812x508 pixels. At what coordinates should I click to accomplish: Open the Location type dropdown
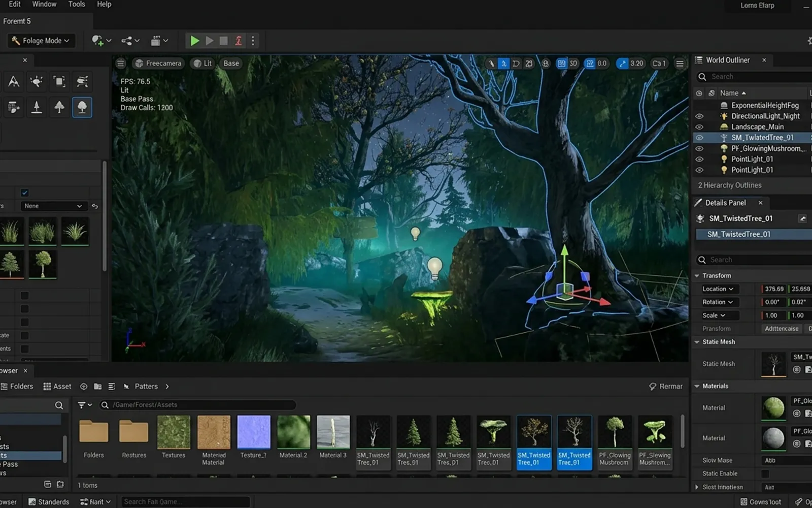[718, 289]
